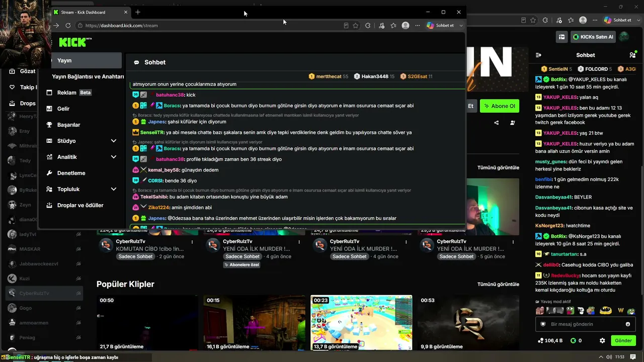This screenshot has height=362, width=644.
Task: Click username musty_gunes in background chat
Action: (551, 161)
